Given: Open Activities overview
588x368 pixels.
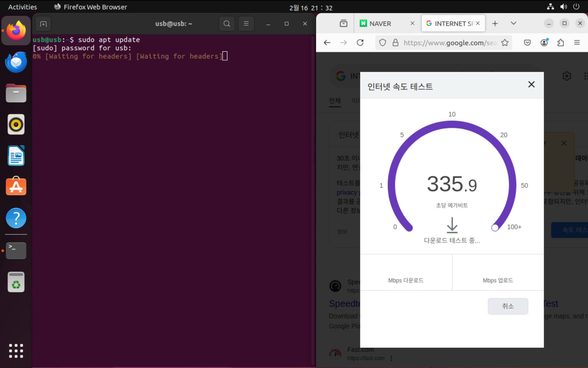Looking at the screenshot, I should click(x=22, y=7).
